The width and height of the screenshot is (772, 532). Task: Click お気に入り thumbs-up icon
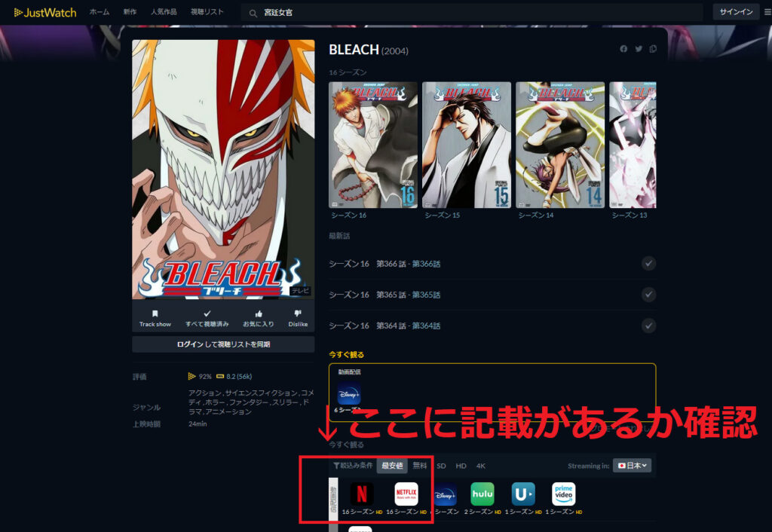click(259, 313)
